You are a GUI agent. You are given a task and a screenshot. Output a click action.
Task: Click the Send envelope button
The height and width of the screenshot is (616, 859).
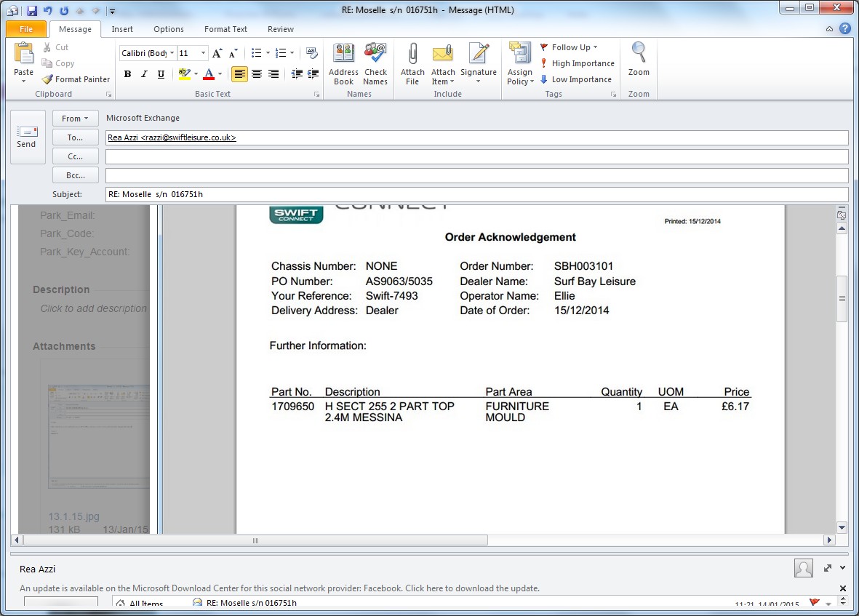tap(27, 136)
